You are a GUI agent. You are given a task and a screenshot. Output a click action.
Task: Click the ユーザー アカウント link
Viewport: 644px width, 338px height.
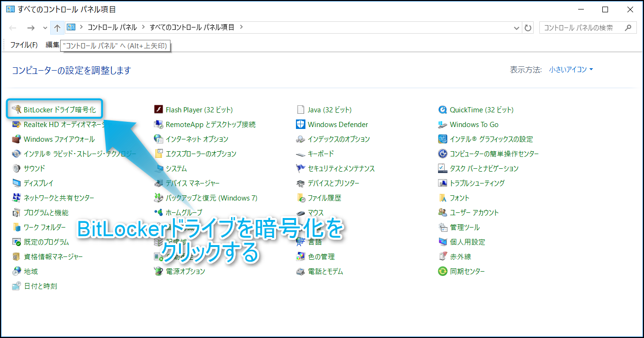[x=474, y=213]
